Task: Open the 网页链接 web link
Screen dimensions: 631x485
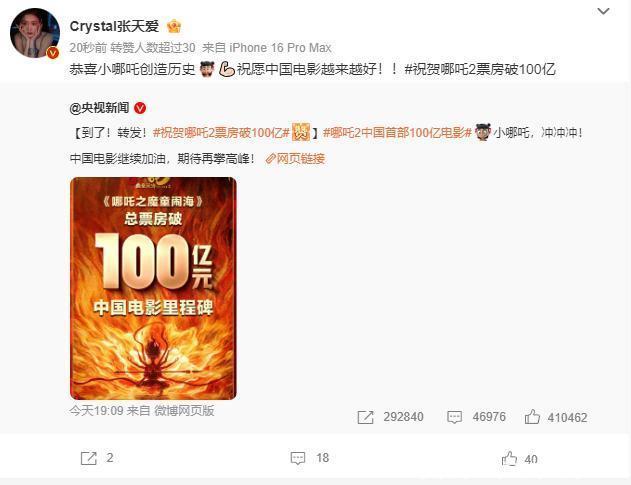Action: point(295,159)
